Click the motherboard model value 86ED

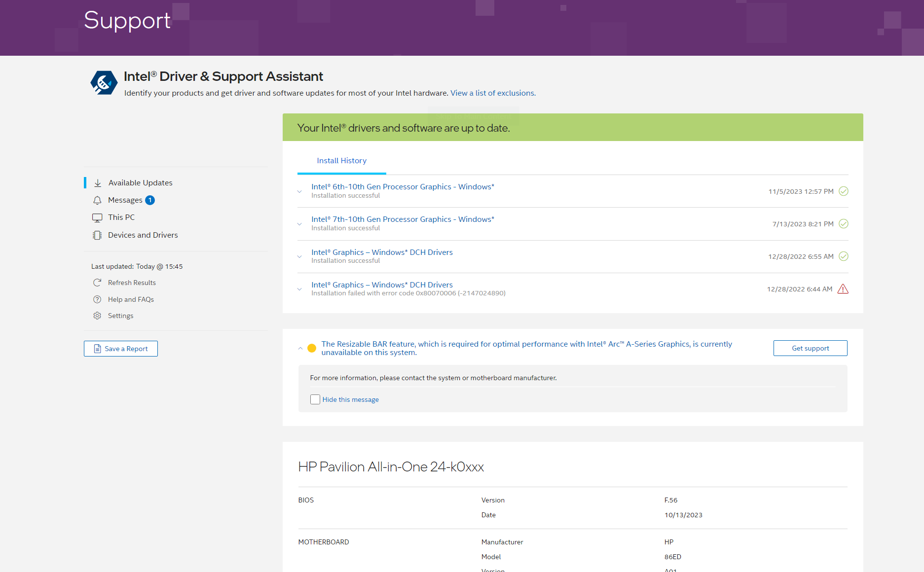pos(673,557)
